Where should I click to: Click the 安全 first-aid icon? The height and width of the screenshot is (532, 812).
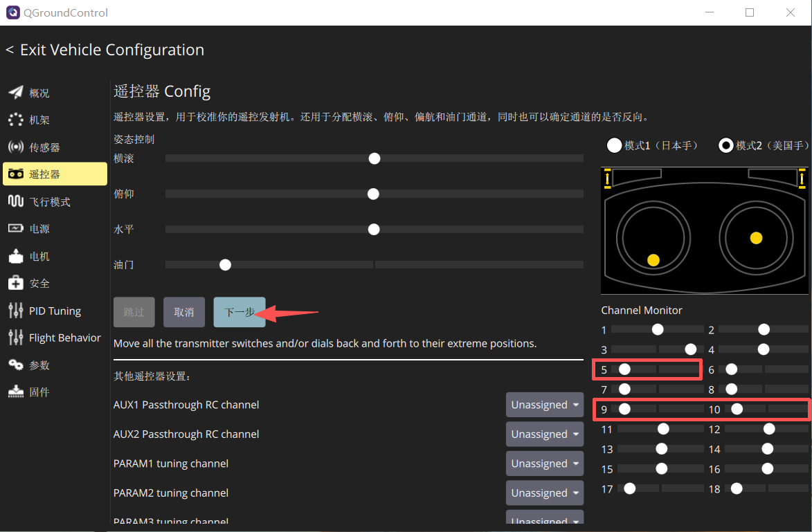tap(15, 283)
